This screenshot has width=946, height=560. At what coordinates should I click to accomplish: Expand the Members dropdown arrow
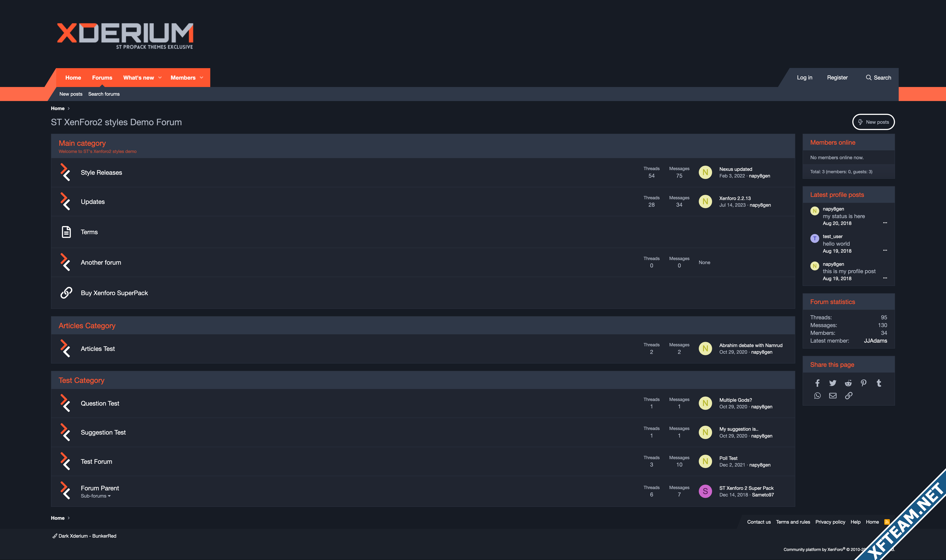tap(202, 78)
